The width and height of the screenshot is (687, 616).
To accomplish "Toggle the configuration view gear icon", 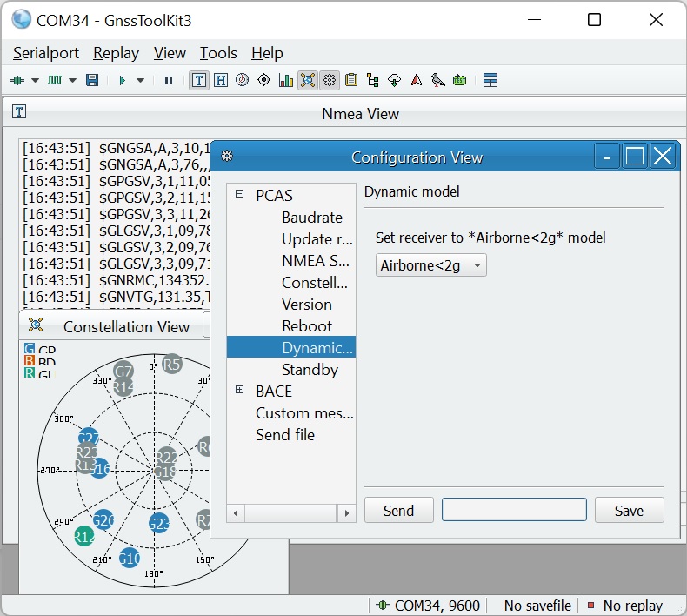I will tap(330, 80).
